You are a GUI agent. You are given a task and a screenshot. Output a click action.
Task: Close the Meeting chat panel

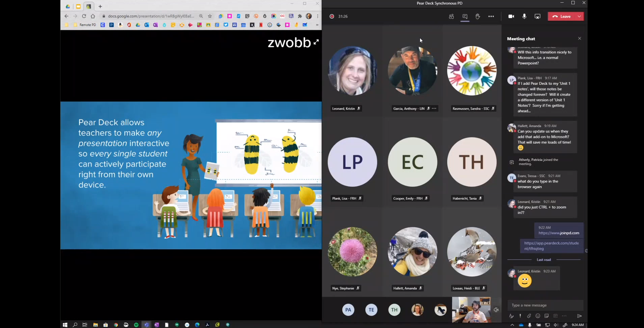(x=579, y=39)
